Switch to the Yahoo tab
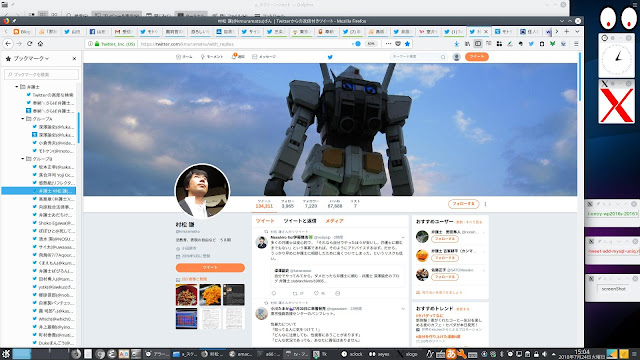 click(x=428, y=31)
